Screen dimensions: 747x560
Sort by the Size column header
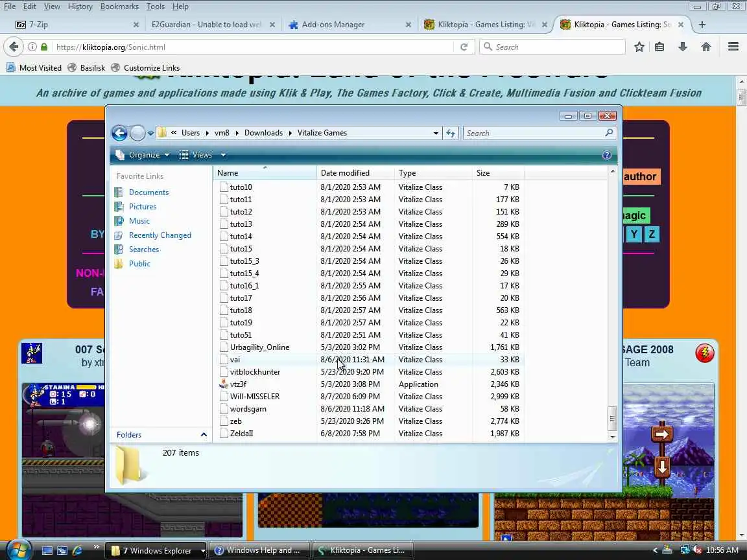(498, 173)
